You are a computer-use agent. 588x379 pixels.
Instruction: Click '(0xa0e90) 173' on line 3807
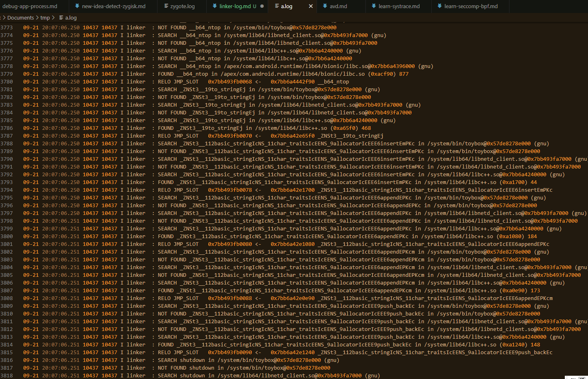click(520, 291)
